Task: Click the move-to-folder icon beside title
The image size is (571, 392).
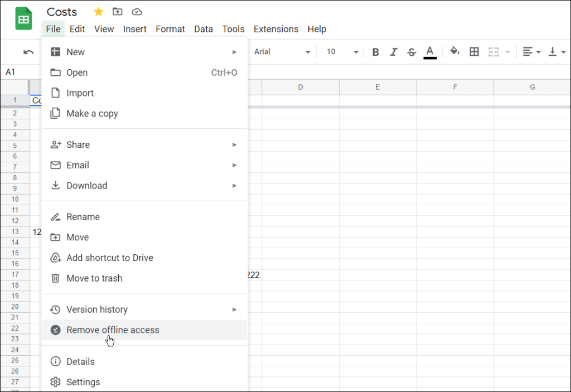Action: [117, 12]
